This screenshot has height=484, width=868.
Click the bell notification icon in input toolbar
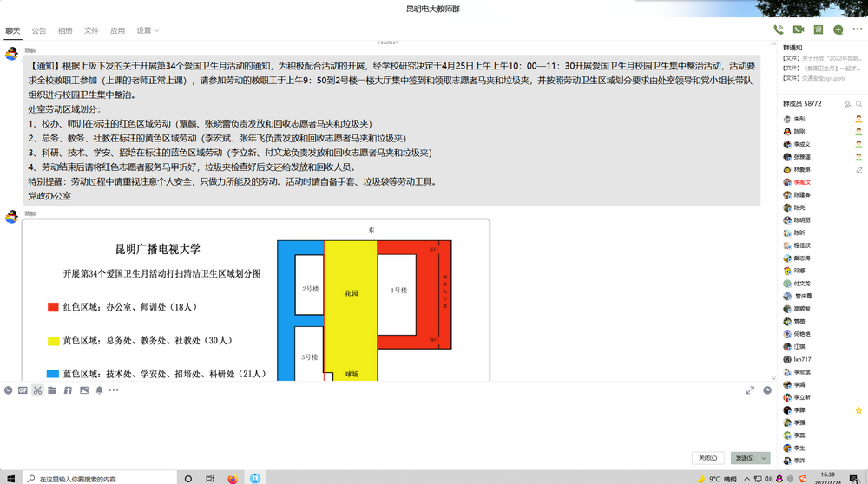pyautogui.click(x=100, y=390)
